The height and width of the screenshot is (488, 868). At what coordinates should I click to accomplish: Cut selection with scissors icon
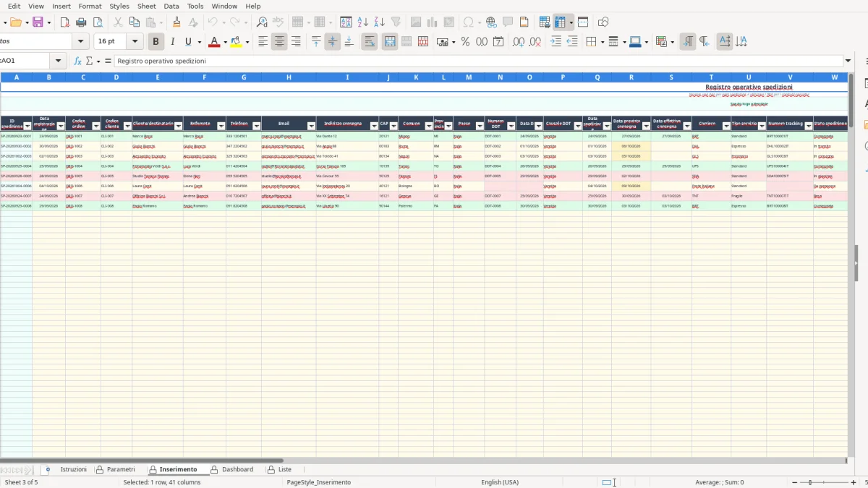pos(118,22)
